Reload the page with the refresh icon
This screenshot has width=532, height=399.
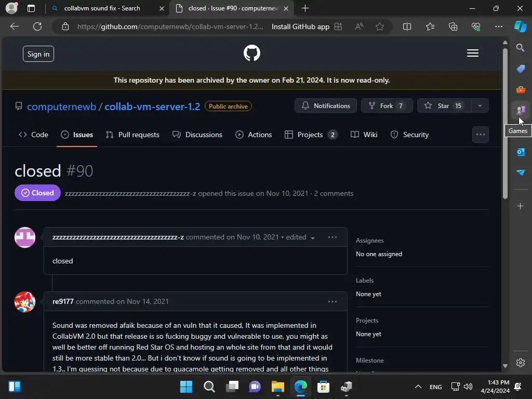click(x=37, y=26)
